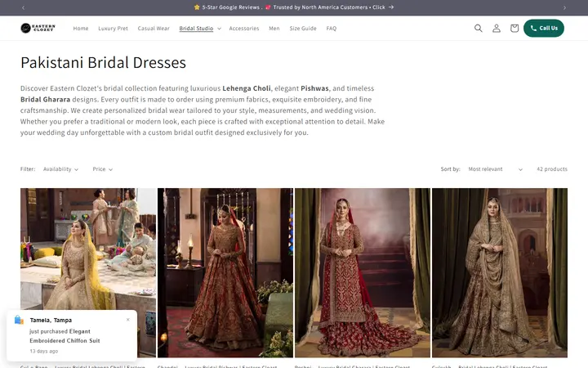Image resolution: width=588 pixels, height=368 pixels.
Task: Open the yellow dupatta bridal lehenga thumbnail
Action: (88, 272)
